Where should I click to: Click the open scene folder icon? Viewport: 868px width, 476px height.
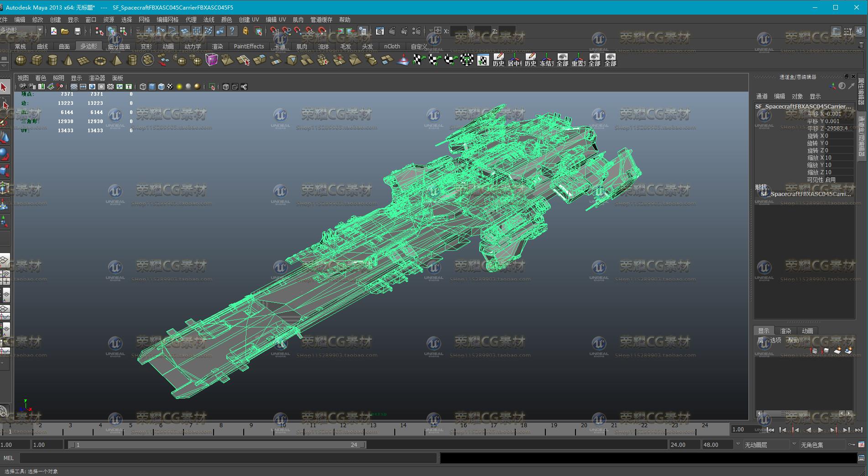coord(65,31)
